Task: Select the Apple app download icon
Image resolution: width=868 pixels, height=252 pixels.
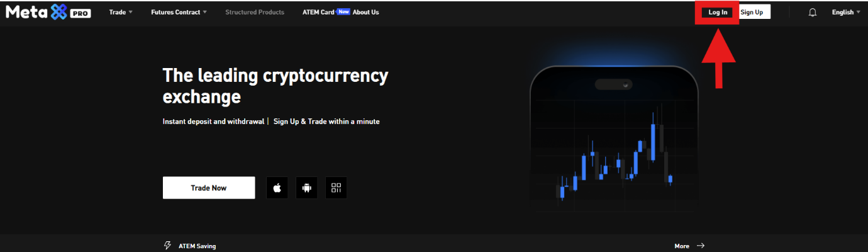Action: click(277, 188)
